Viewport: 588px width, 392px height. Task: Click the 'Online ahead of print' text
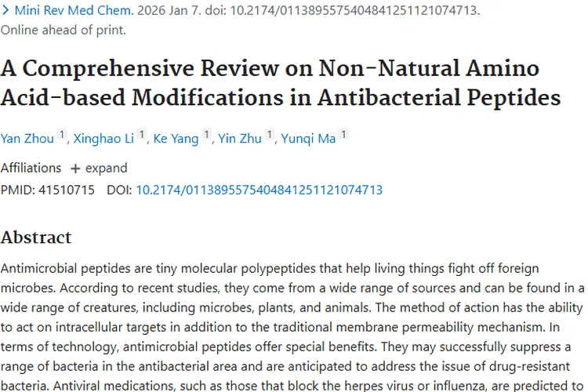[63, 31]
